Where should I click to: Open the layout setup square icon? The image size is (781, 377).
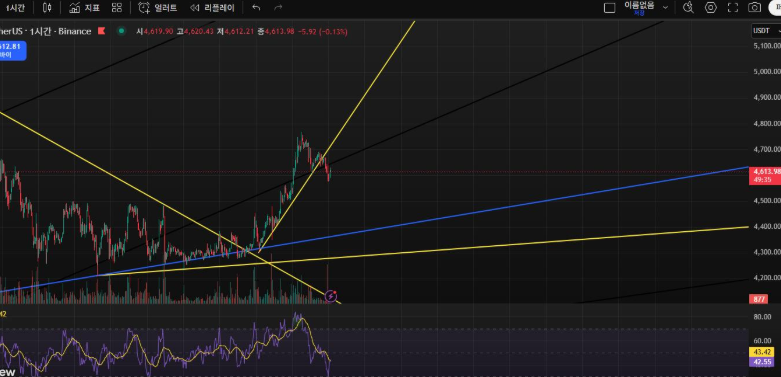(x=609, y=7)
